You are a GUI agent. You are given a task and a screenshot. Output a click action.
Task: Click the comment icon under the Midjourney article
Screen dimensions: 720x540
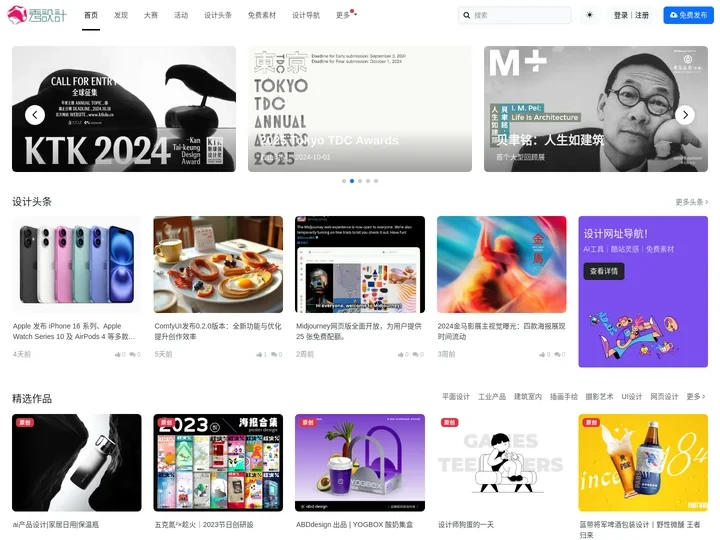416,354
